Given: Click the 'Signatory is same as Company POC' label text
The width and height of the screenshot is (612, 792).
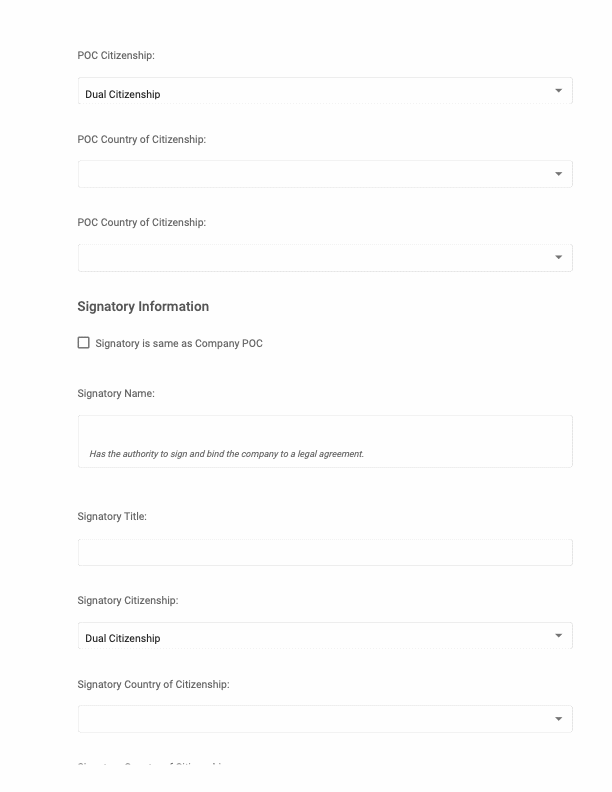Looking at the screenshot, I should click(179, 344).
